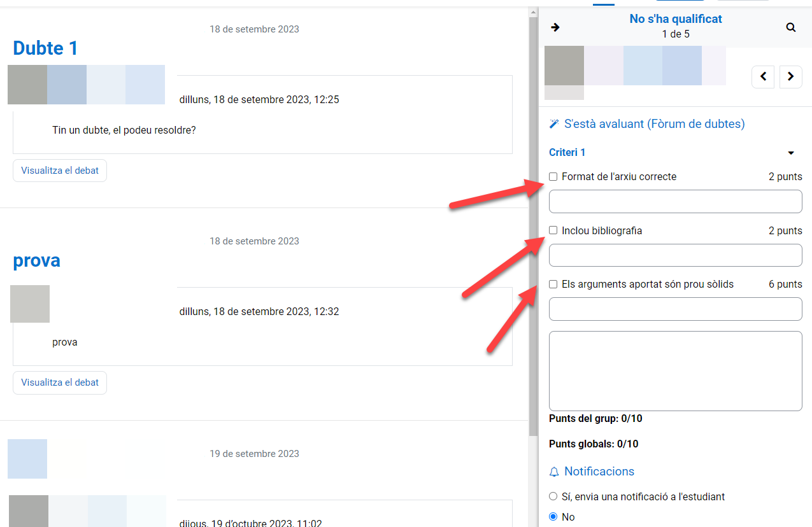Image resolution: width=812 pixels, height=527 pixels.
Task: Click the right arrow collapse panel icon
Action: point(555,27)
